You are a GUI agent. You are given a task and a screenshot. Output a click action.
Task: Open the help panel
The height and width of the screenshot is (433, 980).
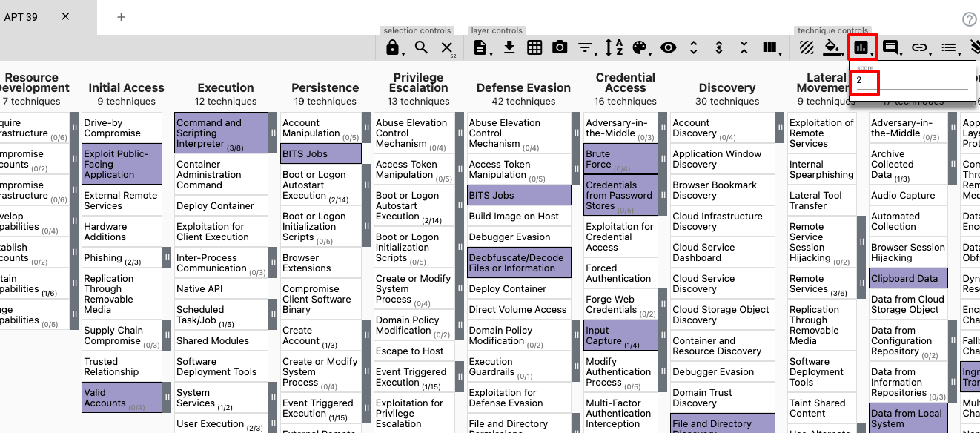pyautogui.click(x=970, y=19)
